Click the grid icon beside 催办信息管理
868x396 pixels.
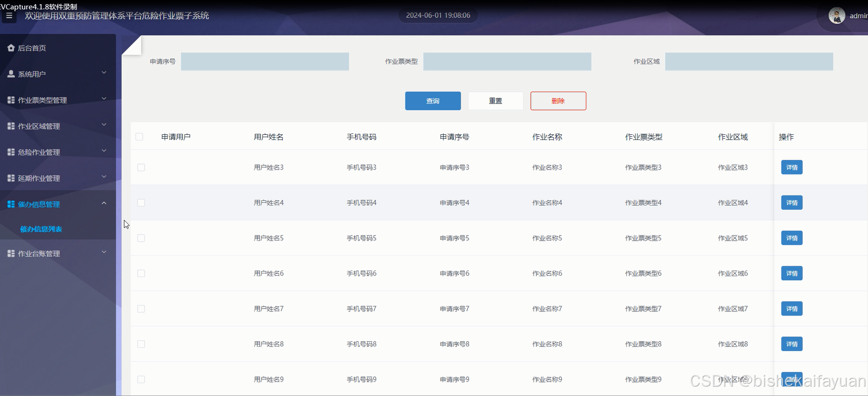pyautogui.click(x=11, y=204)
